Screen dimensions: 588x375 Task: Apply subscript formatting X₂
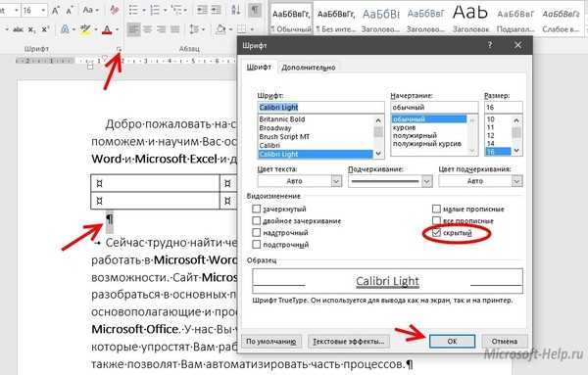coord(32,29)
